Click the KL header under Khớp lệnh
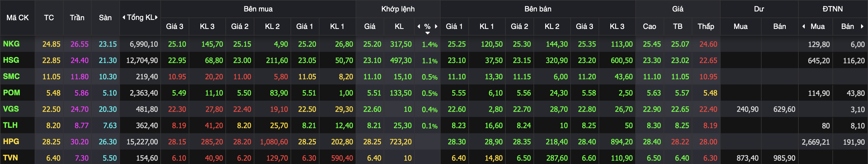 pos(399,26)
